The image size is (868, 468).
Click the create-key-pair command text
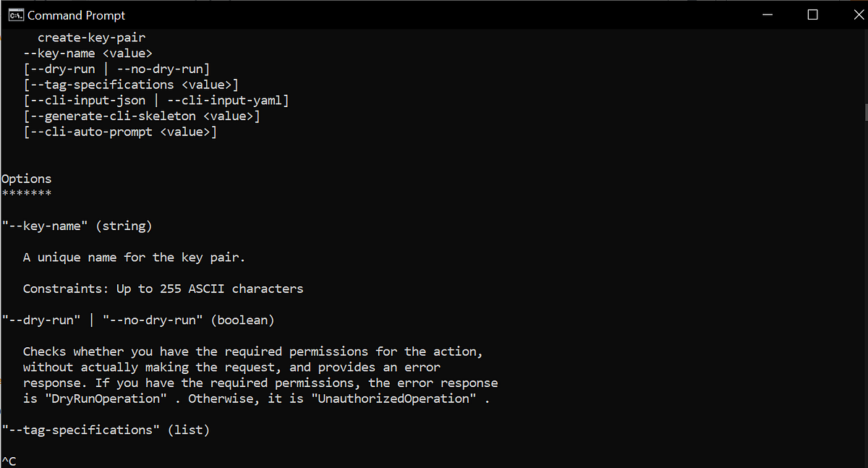(x=91, y=37)
